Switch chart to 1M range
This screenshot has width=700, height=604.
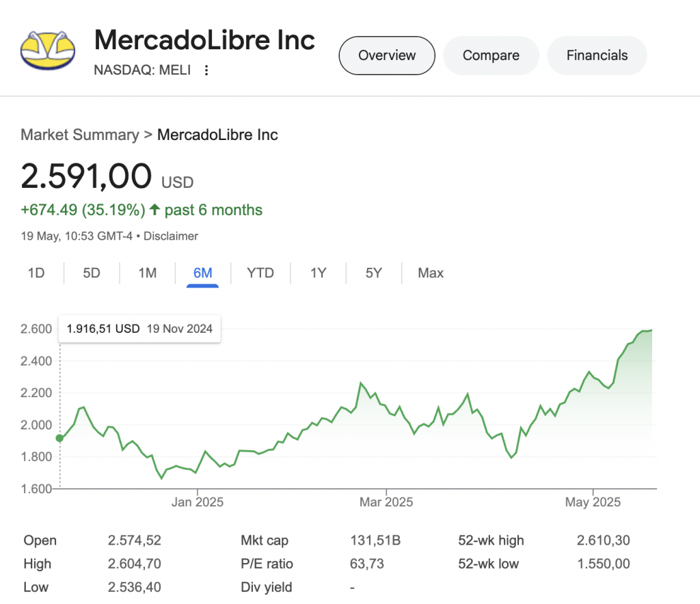click(x=148, y=273)
